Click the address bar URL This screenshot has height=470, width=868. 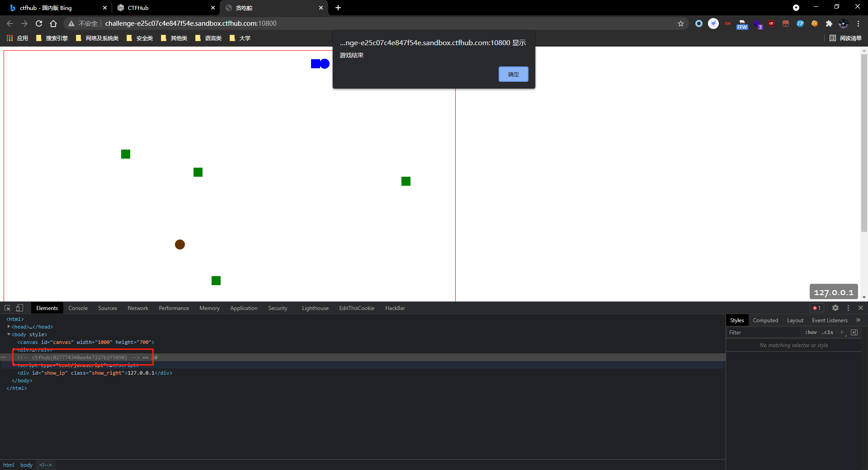pyautogui.click(x=191, y=23)
